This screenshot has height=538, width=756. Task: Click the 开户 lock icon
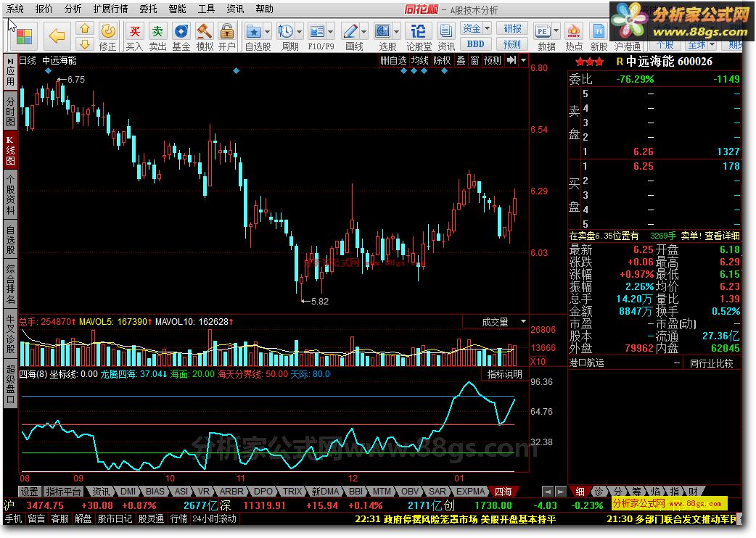click(x=226, y=32)
